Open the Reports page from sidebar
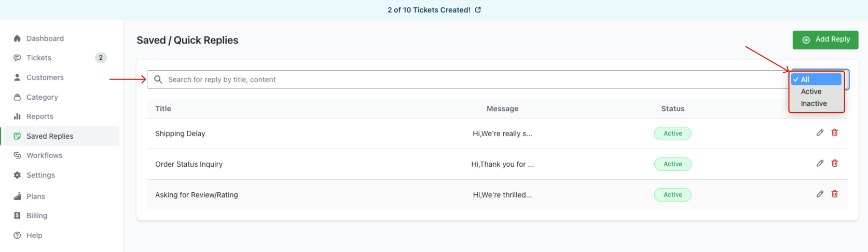This screenshot has height=252, width=868. pyautogui.click(x=40, y=116)
